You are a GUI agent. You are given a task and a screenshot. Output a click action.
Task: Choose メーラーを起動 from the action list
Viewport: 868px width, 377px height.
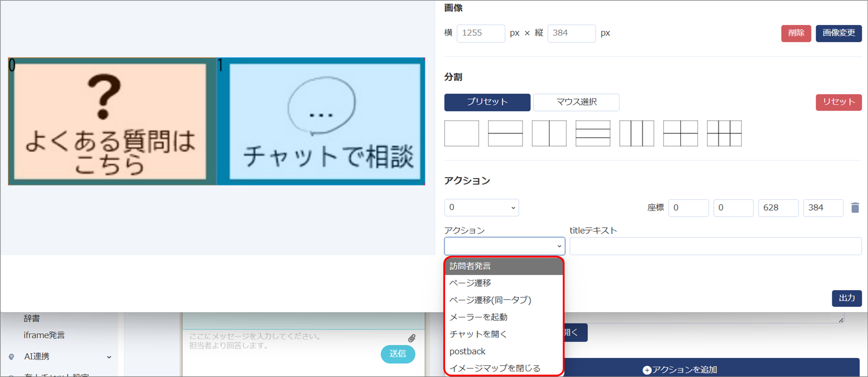(504, 317)
